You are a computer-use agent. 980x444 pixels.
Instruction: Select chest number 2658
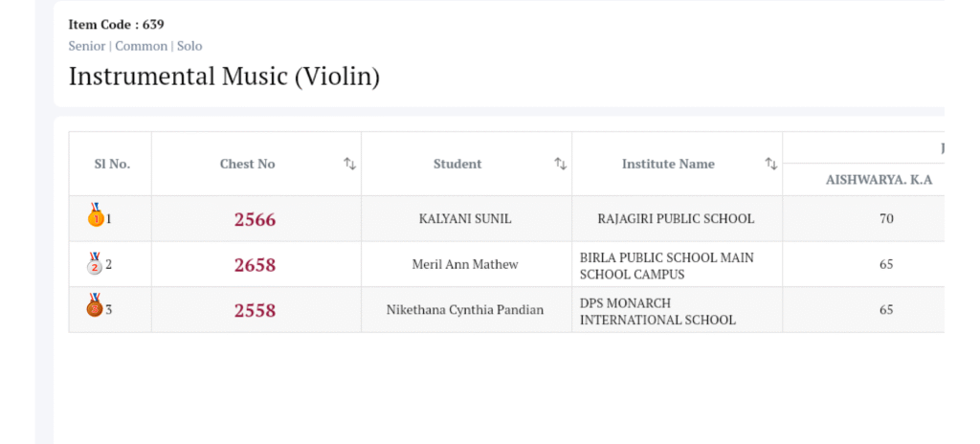tap(255, 265)
